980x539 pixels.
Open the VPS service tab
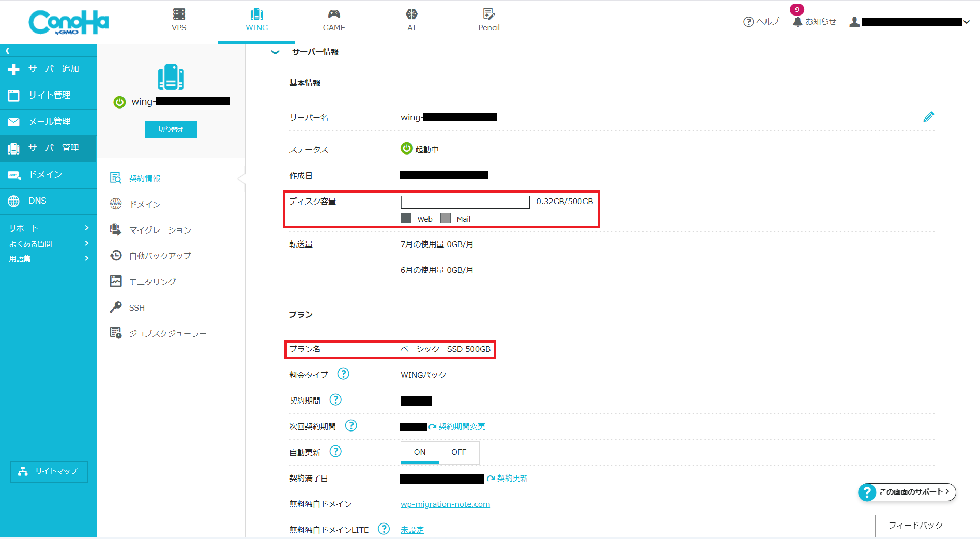179,21
